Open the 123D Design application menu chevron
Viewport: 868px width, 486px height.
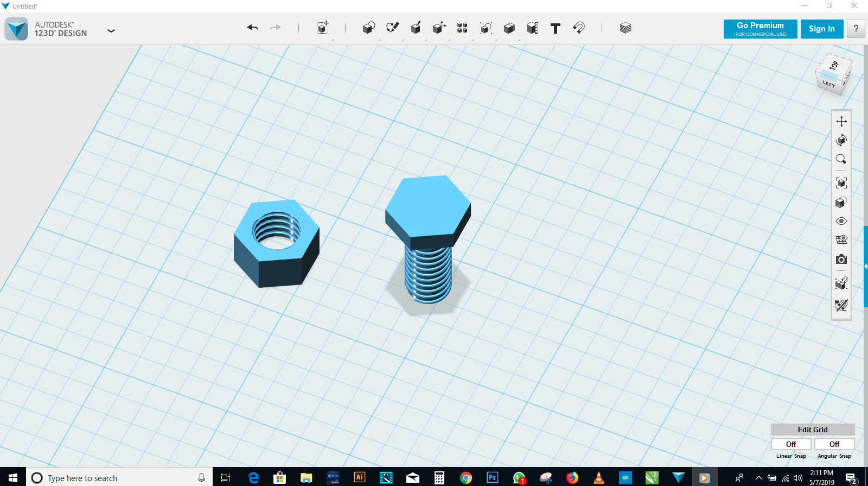pos(111,31)
